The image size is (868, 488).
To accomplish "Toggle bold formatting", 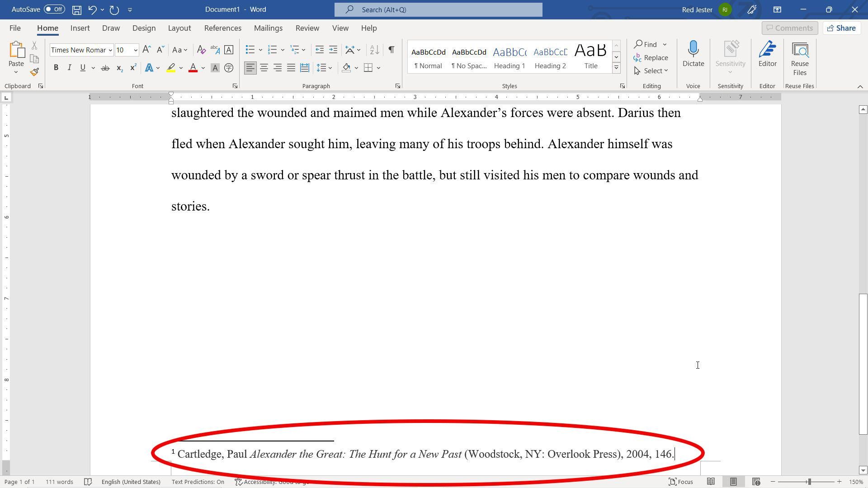I will click(x=56, y=67).
